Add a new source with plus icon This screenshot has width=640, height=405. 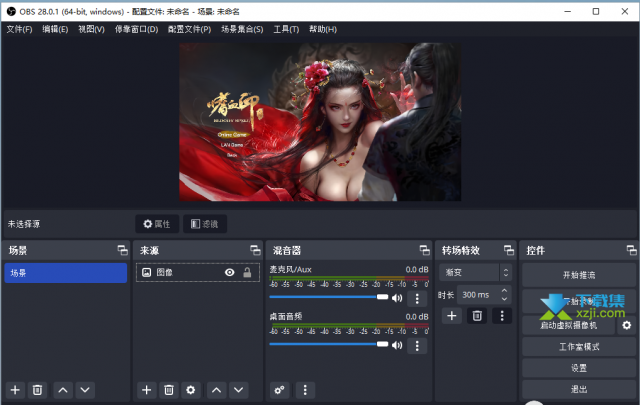[x=147, y=390]
